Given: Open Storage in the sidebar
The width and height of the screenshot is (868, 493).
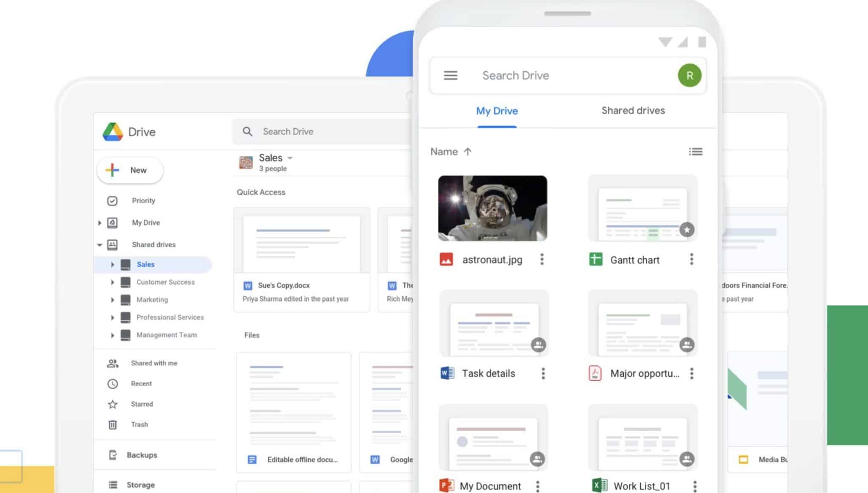Looking at the screenshot, I should [x=140, y=485].
